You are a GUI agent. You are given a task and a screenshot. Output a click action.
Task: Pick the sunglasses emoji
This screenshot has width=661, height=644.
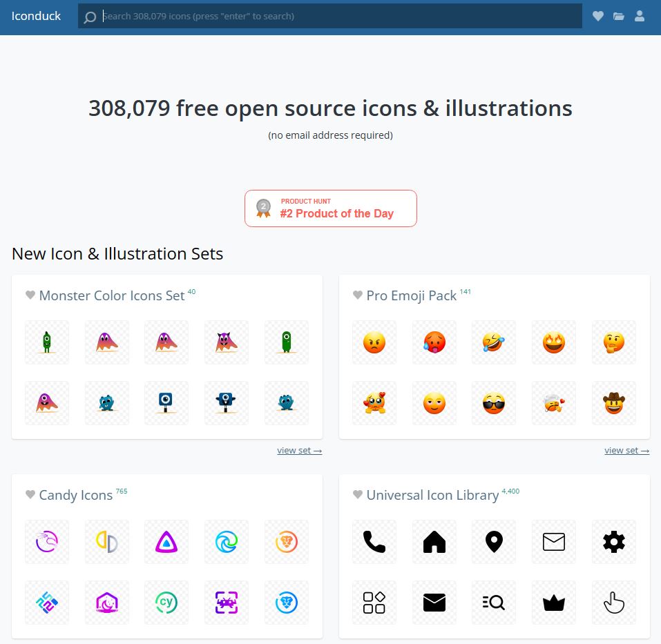494,403
